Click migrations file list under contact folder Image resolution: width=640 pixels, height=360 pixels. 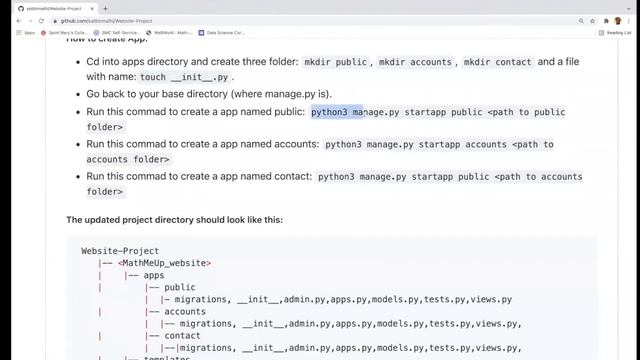(351, 348)
